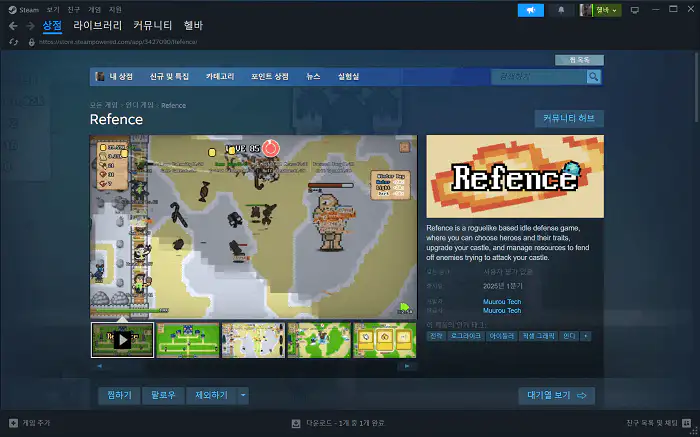Image resolution: width=700 pixels, height=437 pixels.
Task: Click the 로그라이크 tag
Action: [466, 336]
